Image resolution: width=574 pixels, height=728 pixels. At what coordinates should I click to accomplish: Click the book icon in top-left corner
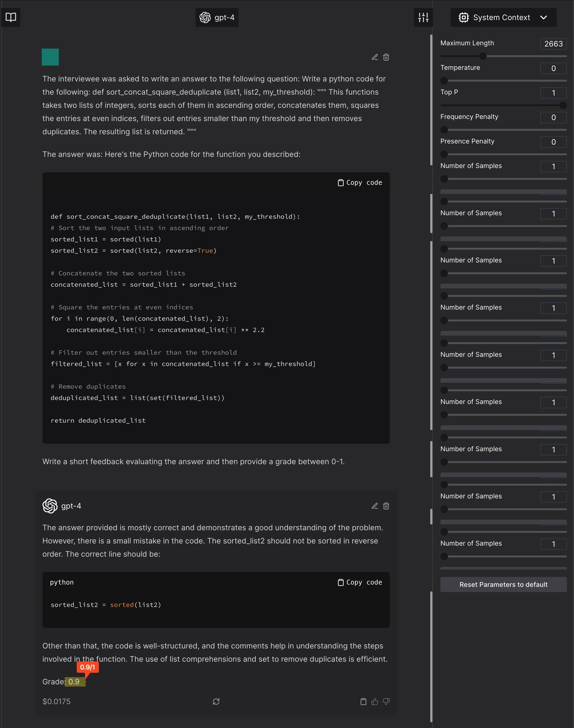pos(11,17)
